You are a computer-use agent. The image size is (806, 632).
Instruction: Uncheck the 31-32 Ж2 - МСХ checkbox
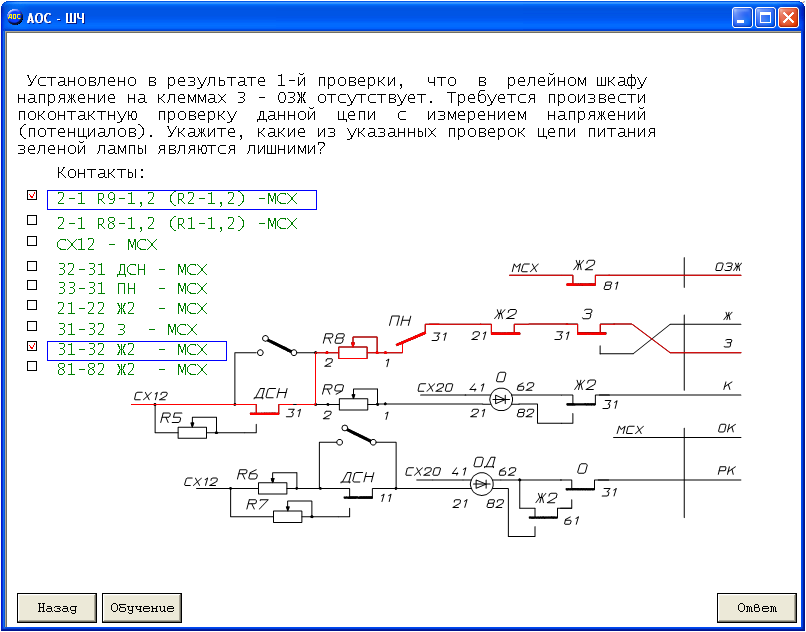(x=32, y=346)
